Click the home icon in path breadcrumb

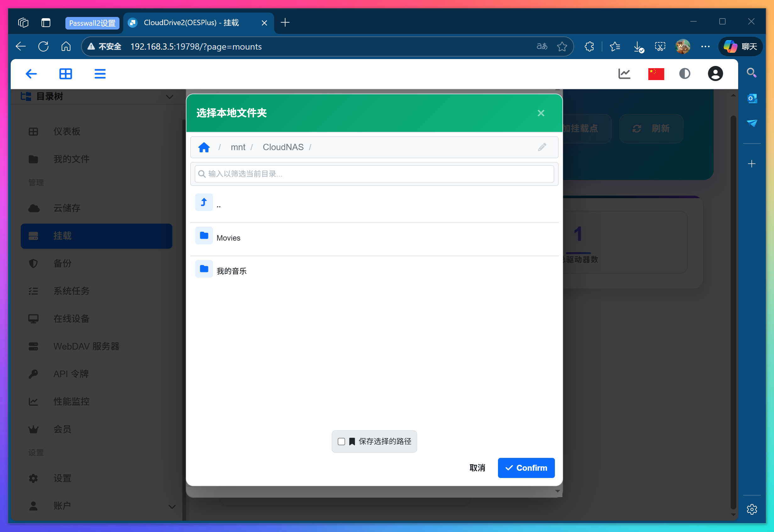204,147
